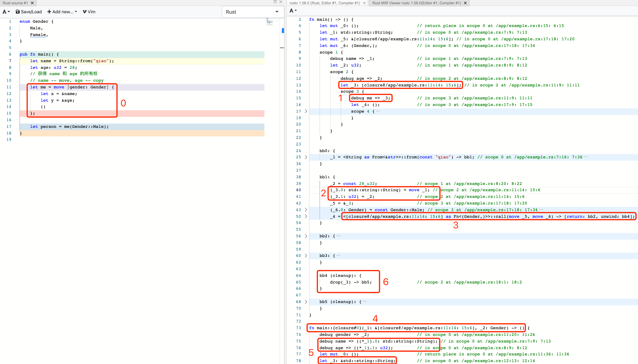The height and width of the screenshot is (364, 638).
Task: Expand folded bb5 cleanup block
Action: point(306,302)
